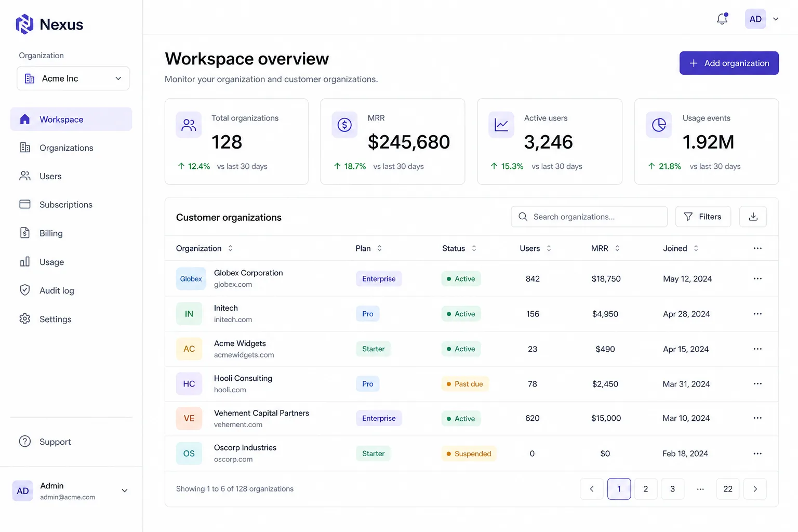
Task: Open row actions for Globex Corporation
Action: [757, 278]
